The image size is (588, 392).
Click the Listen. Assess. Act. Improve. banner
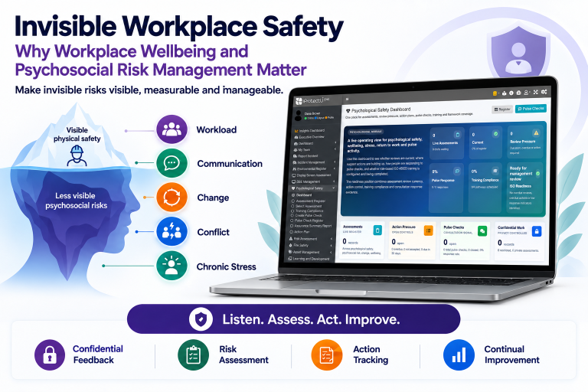tap(293, 319)
